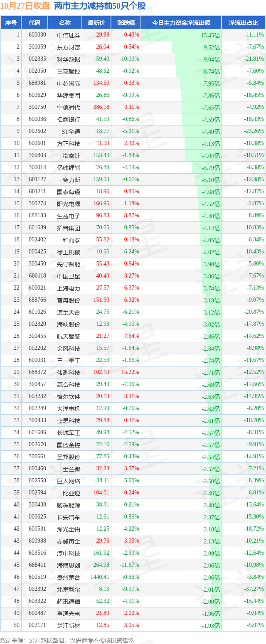This screenshot has width=266, height=644.
Task: Select stock name 拓普集团
Action: pos(69,228)
